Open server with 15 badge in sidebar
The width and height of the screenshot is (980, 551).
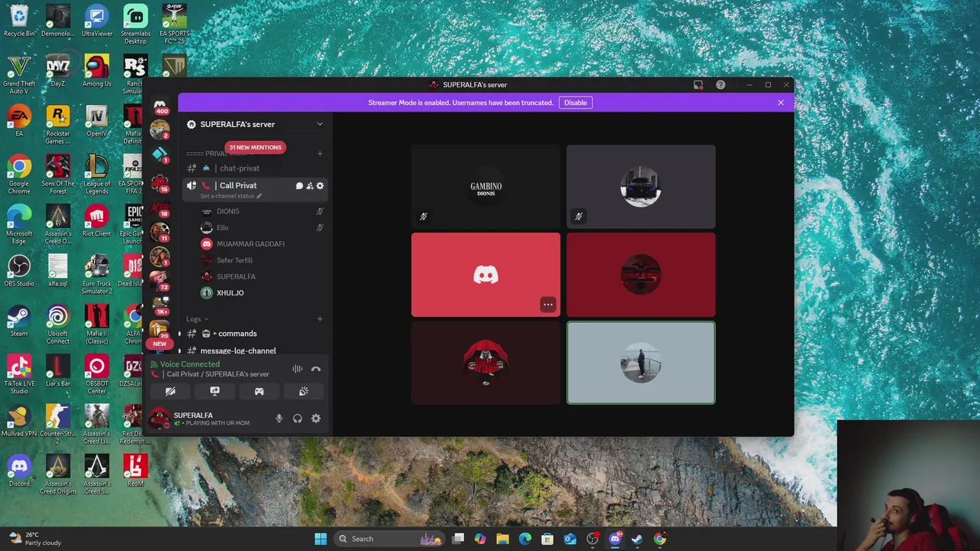(x=160, y=181)
